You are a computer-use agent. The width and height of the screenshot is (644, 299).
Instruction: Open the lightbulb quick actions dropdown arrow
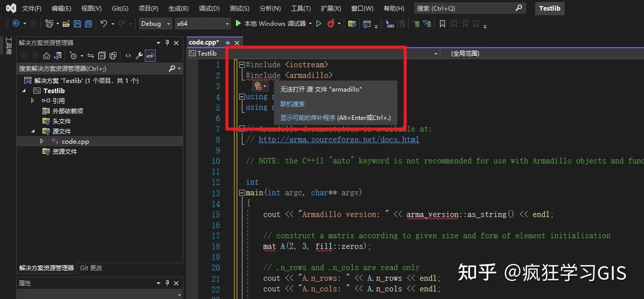(265, 87)
